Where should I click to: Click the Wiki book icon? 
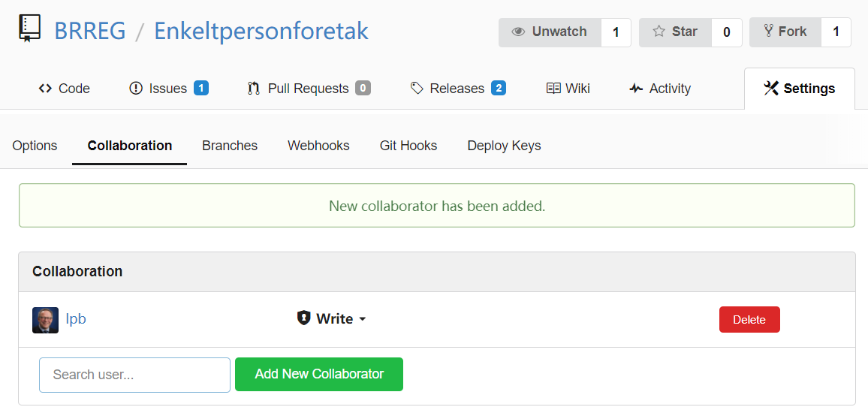coord(553,89)
